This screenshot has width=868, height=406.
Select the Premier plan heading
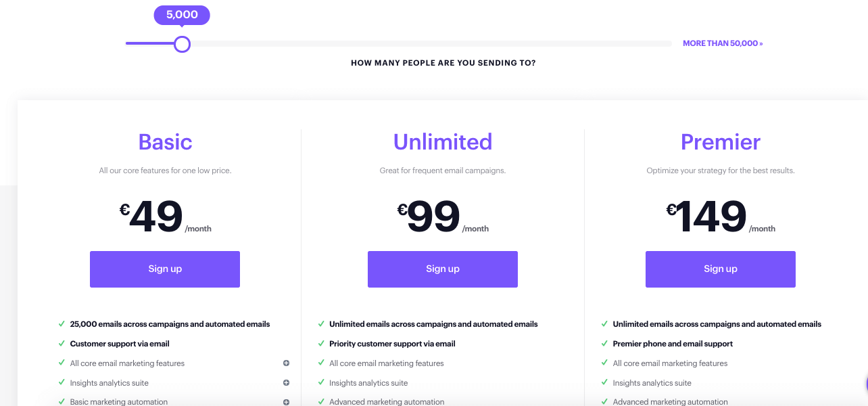point(721,142)
